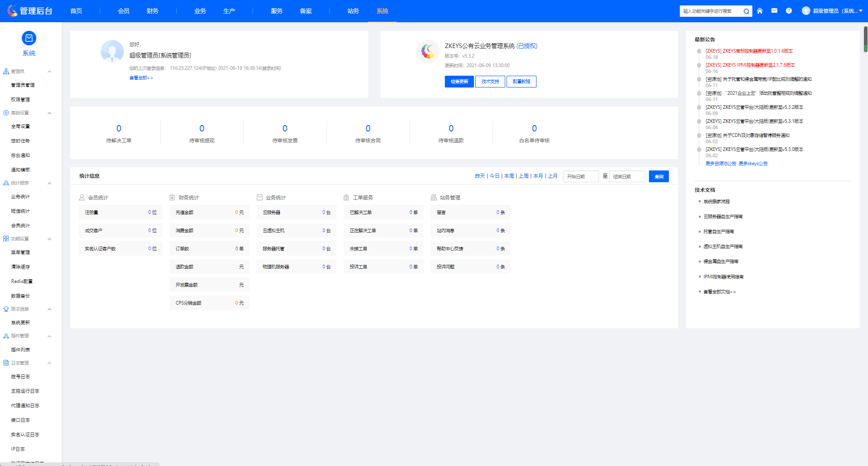Click the 技术支持 button
The width and height of the screenshot is (868, 466).
pyautogui.click(x=490, y=82)
